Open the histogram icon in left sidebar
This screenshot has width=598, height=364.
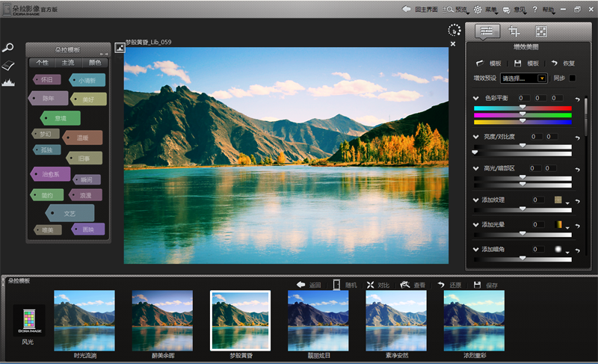8,82
